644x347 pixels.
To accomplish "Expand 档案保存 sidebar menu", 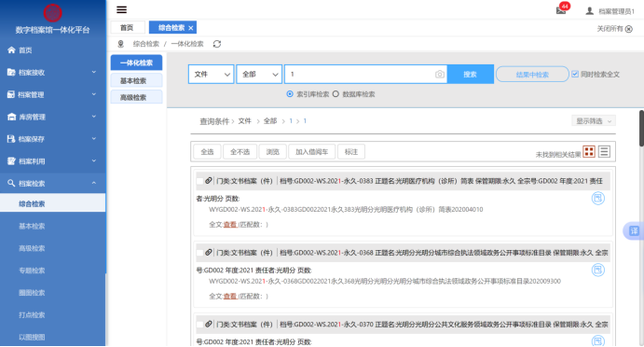I will pyautogui.click(x=52, y=139).
